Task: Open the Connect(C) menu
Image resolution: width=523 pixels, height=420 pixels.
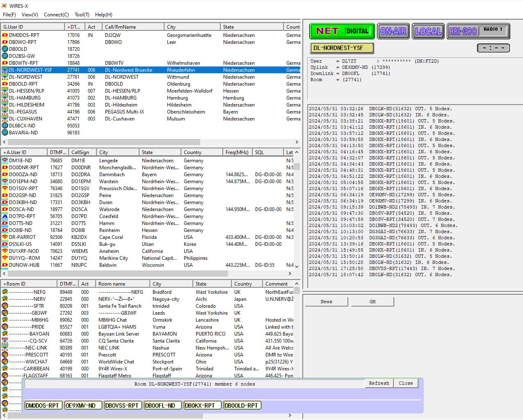Action: 56,15
